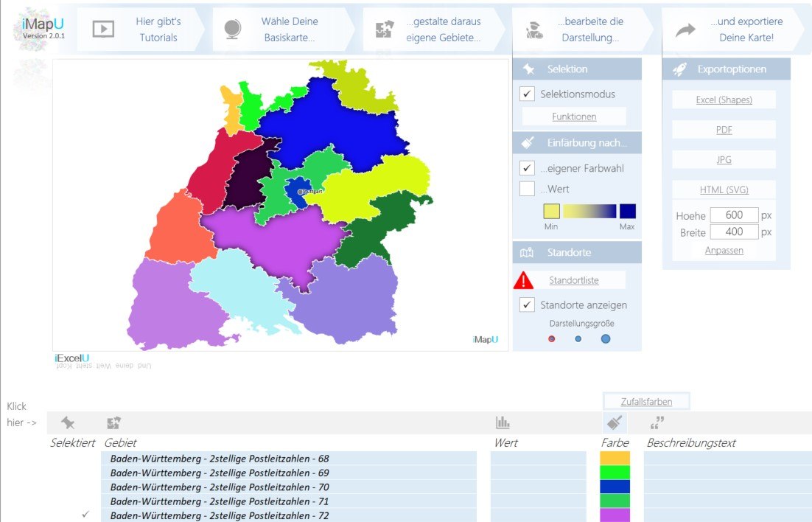Enable coloring by Wert checkbox
This screenshot has width=812, height=522.
coord(527,189)
